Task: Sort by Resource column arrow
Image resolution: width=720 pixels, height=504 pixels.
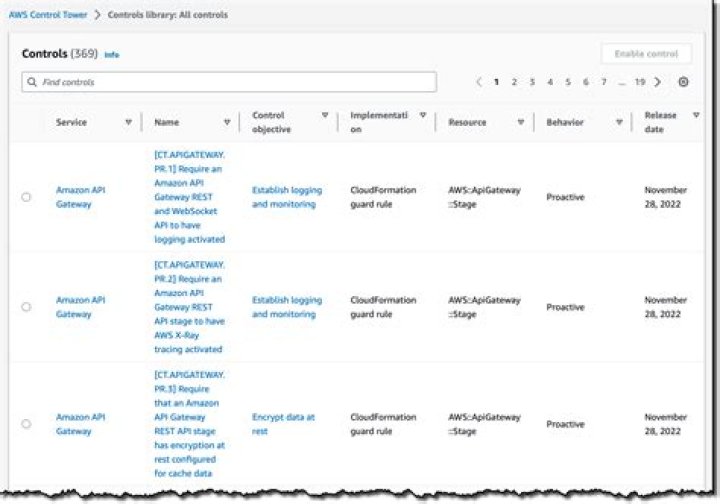Action: (x=520, y=122)
